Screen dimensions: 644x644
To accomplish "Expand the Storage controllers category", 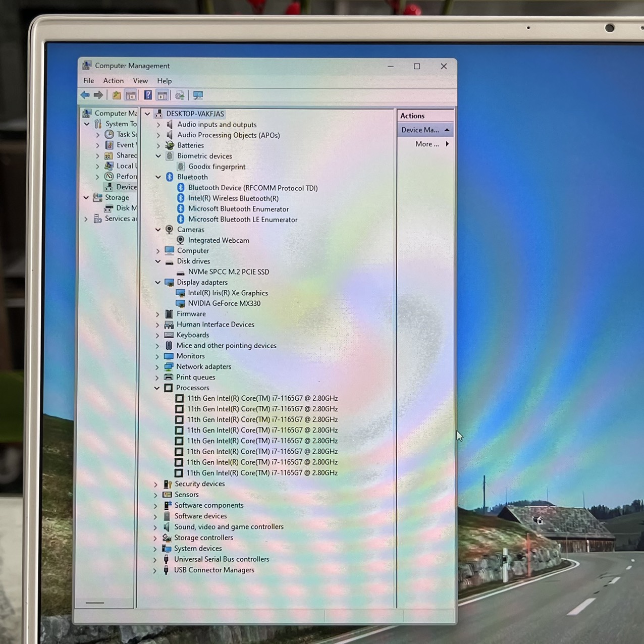I will 155,539.
